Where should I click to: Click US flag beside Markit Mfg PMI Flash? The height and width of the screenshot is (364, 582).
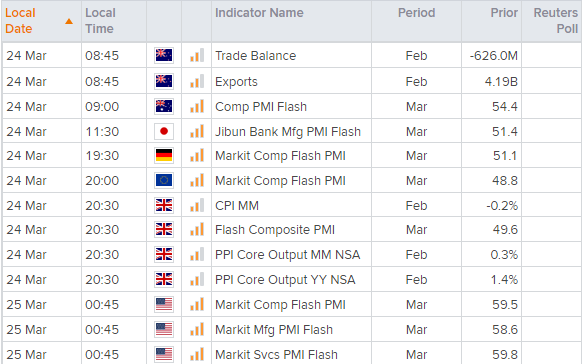(x=164, y=329)
